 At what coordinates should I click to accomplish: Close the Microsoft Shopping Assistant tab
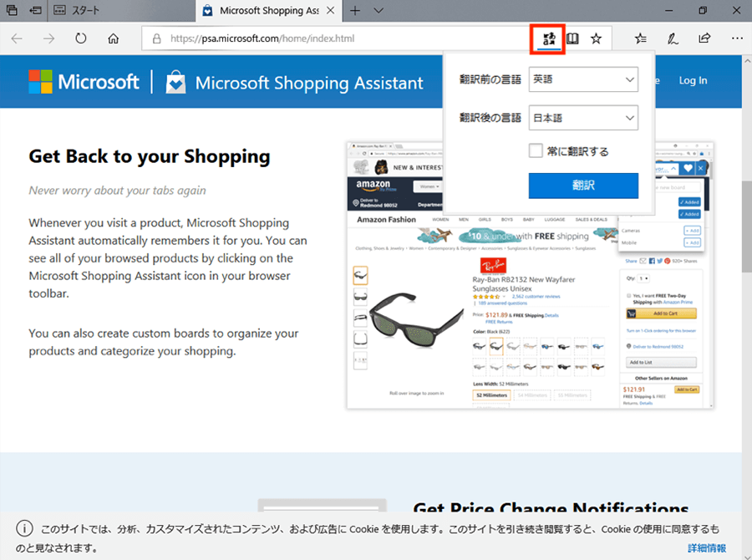coord(330,11)
